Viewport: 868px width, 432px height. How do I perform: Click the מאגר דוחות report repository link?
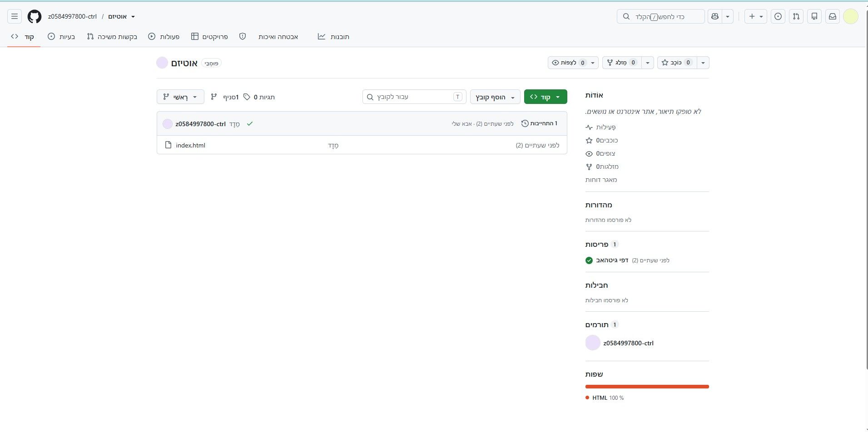(601, 180)
